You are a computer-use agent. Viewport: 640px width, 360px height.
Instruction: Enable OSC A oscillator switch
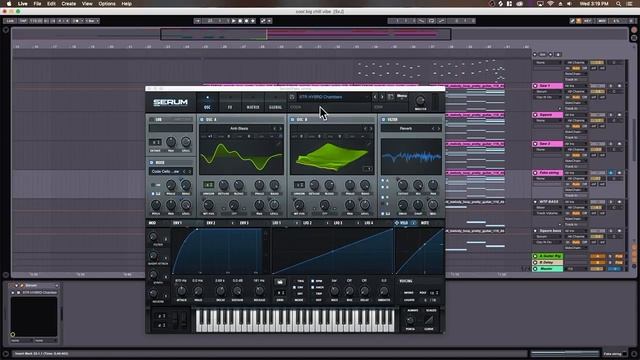coord(202,120)
